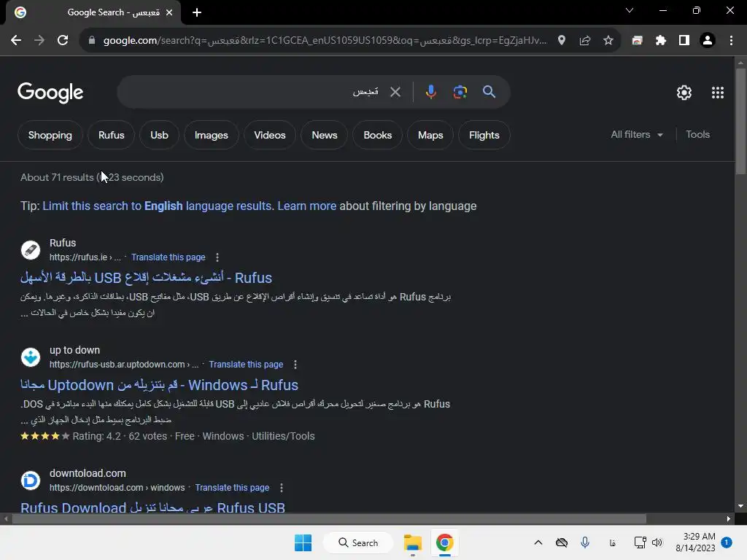Image resolution: width=747 pixels, height=560 pixels.
Task: Switch to News results
Action: [x=325, y=135]
